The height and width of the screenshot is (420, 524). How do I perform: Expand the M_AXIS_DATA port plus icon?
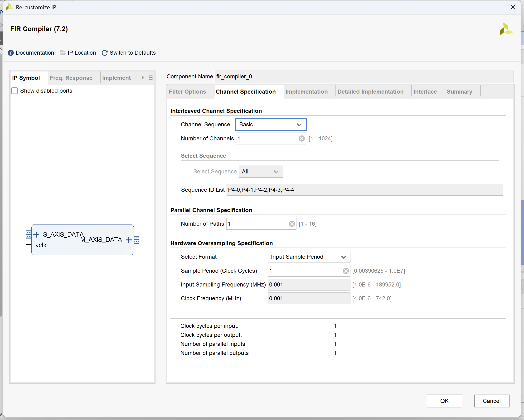click(129, 240)
